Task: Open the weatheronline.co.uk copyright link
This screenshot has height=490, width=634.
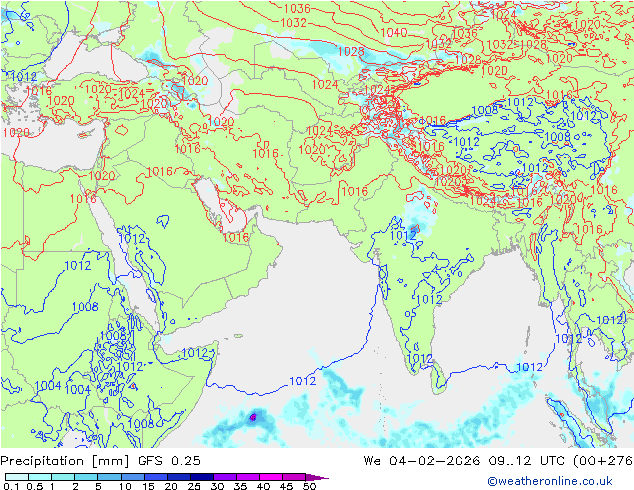Action: point(550,481)
